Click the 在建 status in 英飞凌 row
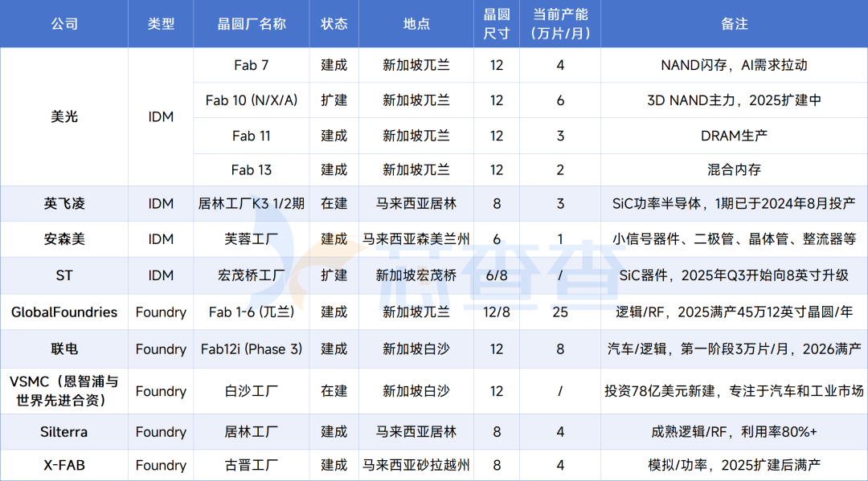Screen dimensions: 868x481 pyautogui.click(x=334, y=203)
